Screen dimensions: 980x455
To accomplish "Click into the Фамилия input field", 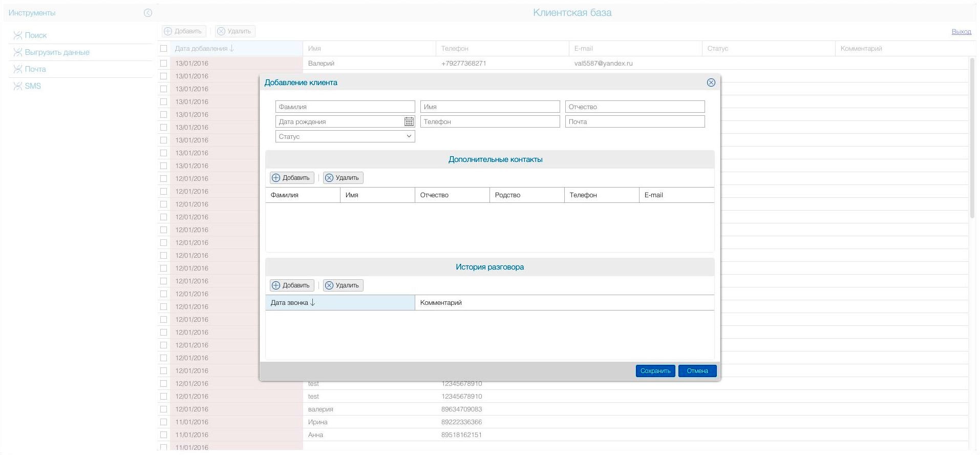I will pos(345,107).
